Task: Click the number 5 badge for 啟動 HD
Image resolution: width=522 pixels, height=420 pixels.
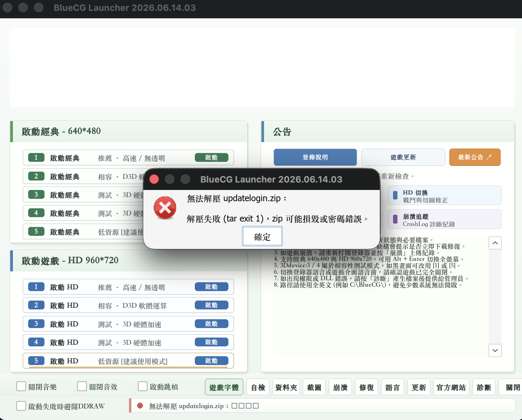Action: tap(36, 360)
